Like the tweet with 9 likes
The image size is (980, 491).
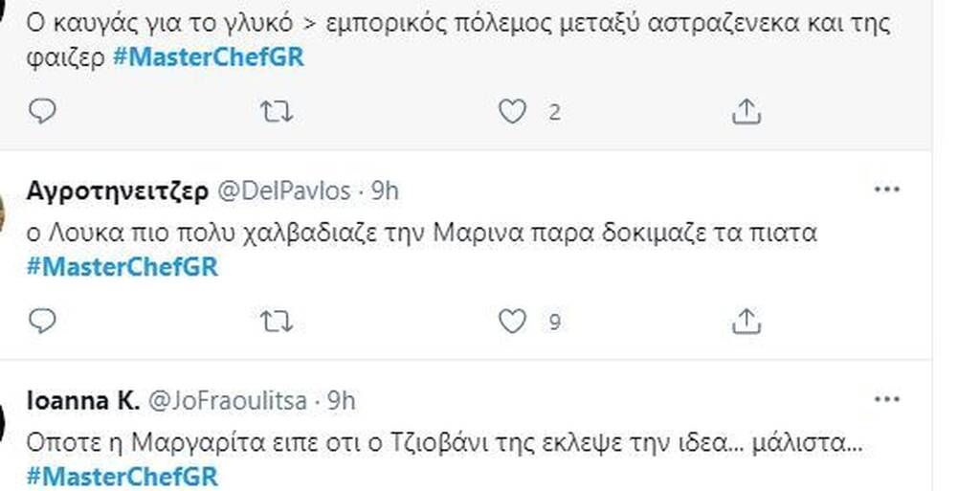coord(513,322)
